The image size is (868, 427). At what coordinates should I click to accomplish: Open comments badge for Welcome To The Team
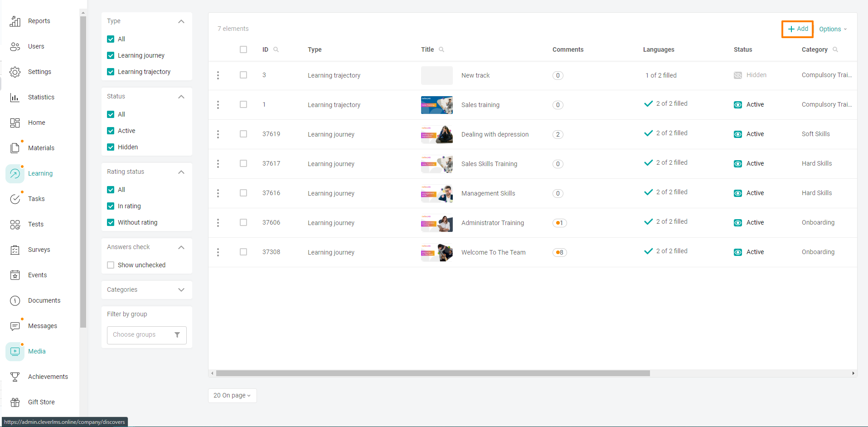[560, 252]
